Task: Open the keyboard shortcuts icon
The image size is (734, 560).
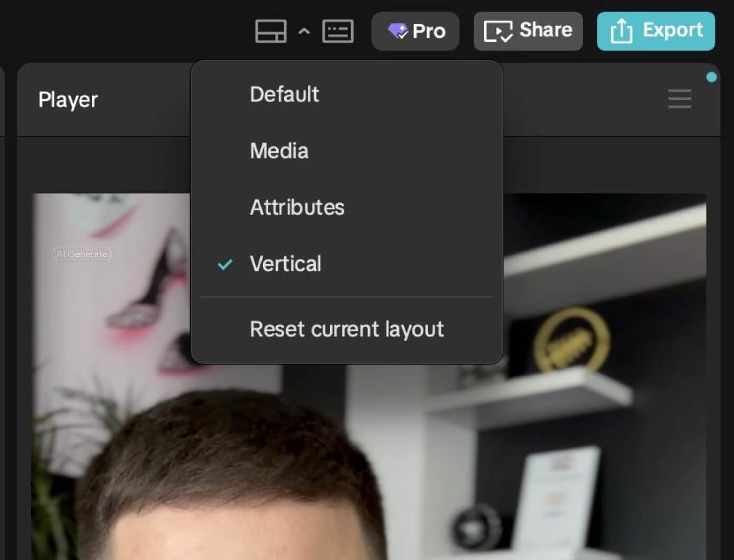Action: 337,31
